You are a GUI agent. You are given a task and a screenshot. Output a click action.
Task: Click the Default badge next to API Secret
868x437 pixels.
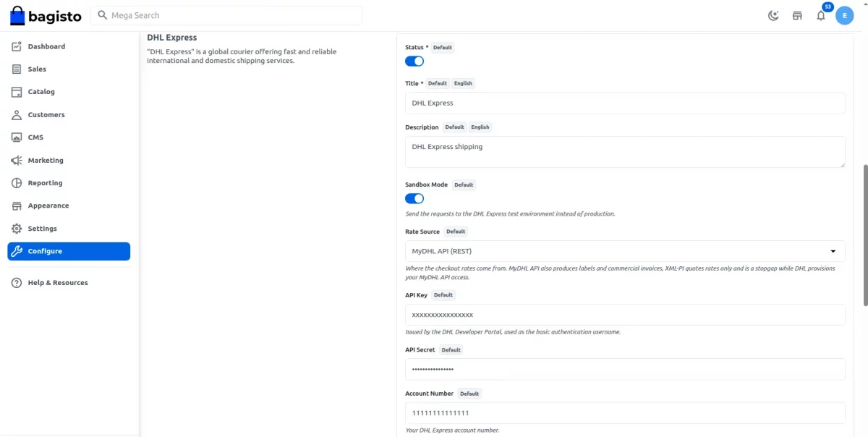click(451, 350)
